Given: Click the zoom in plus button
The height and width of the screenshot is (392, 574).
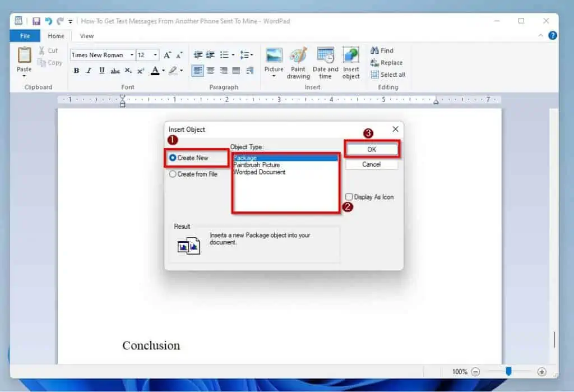Looking at the screenshot, I should pos(542,372).
